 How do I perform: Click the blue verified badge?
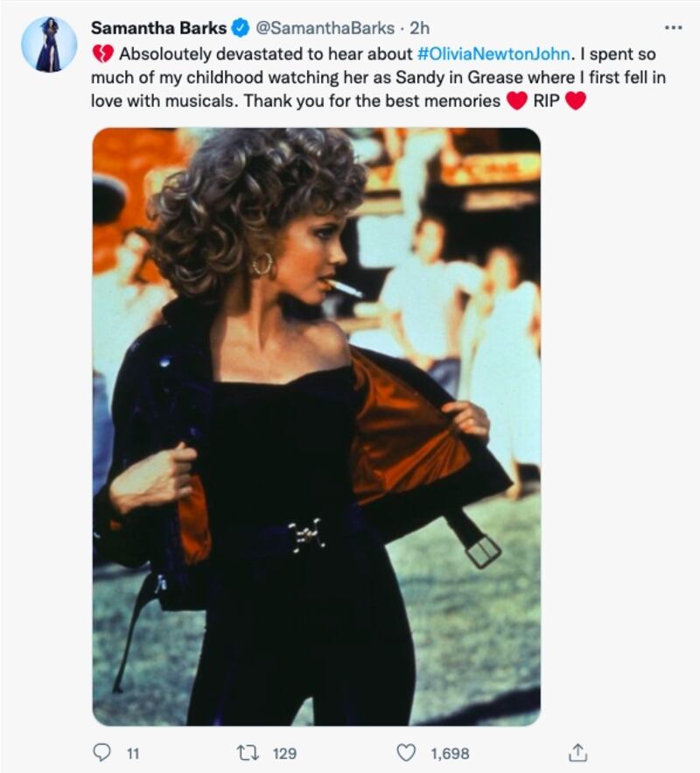(x=240, y=28)
